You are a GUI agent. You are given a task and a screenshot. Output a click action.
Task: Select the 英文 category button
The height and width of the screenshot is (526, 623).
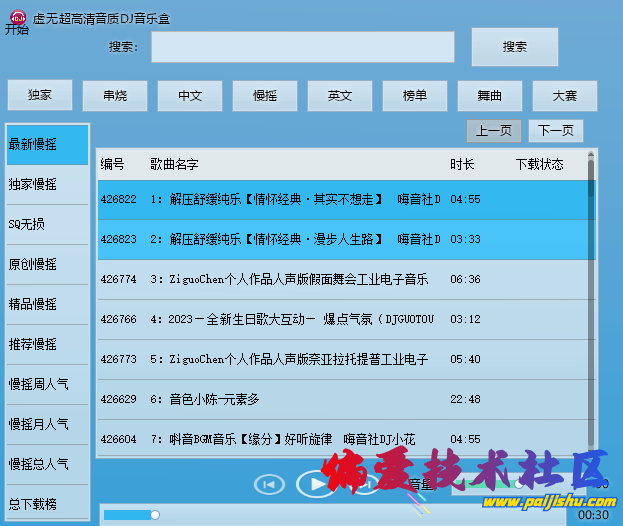(340, 96)
